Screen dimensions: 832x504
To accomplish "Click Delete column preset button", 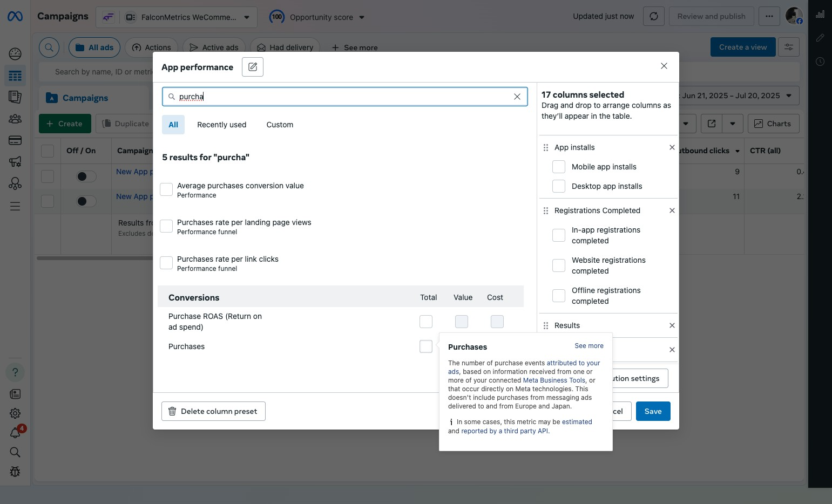I will pos(213,411).
